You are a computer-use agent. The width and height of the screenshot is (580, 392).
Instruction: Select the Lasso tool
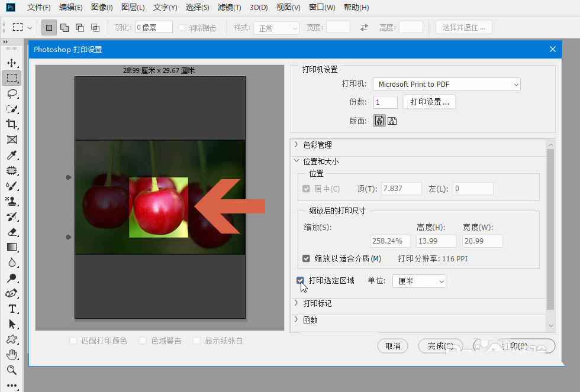[12, 93]
